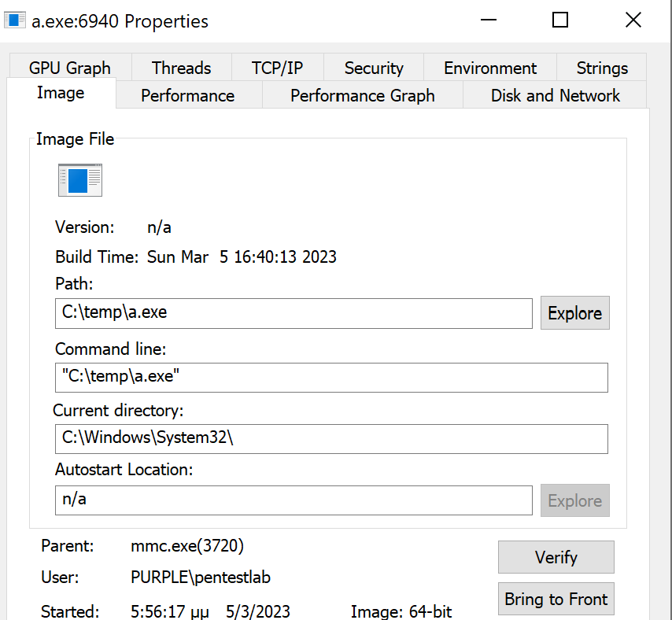The image size is (672, 620).
Task: Click the executable icon under Image File
Action: click(80, 180)
